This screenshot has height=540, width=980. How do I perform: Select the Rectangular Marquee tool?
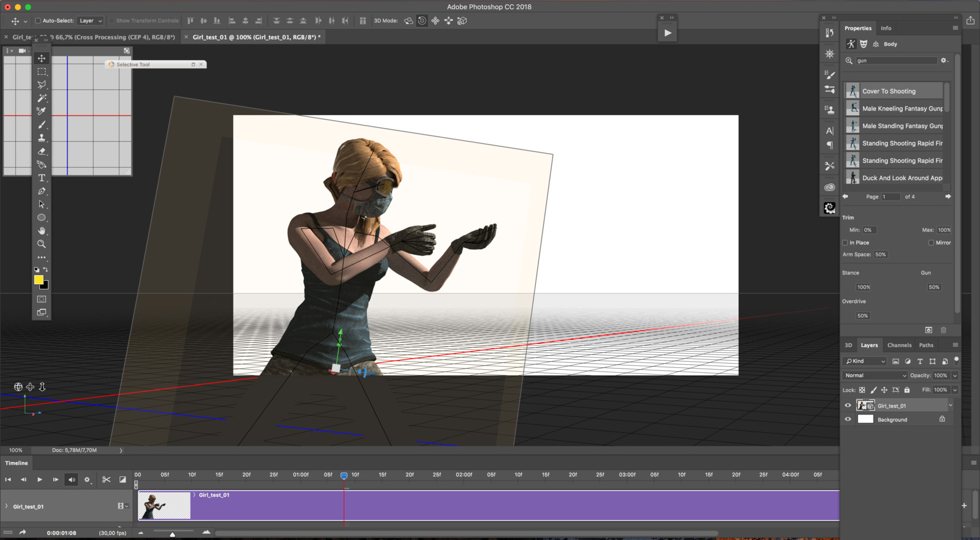pyautogui.click(x=42, y=72)
